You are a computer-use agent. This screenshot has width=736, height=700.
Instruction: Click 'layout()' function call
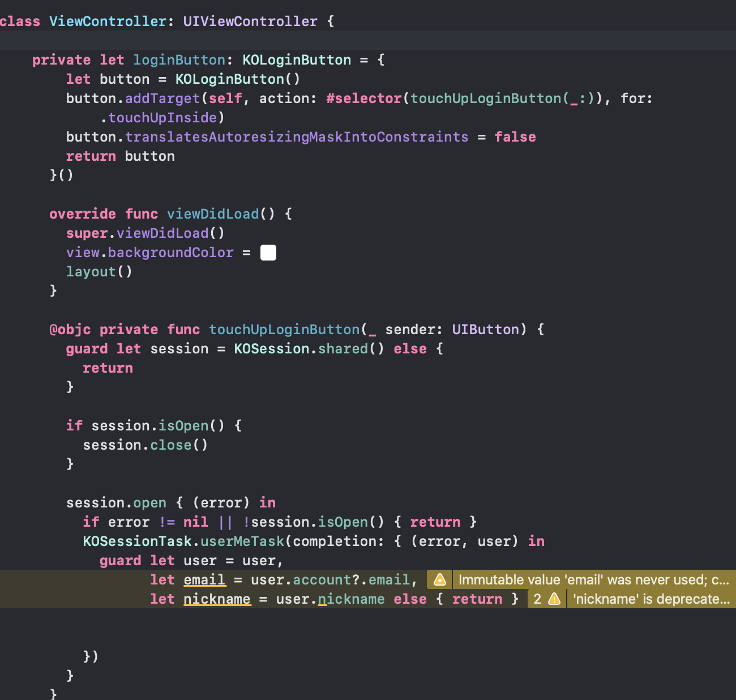100,272
